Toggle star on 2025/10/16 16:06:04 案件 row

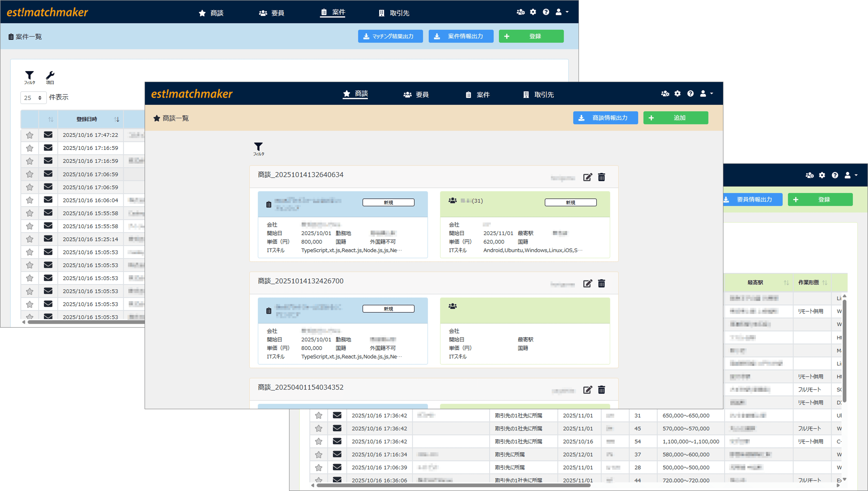coord(30,200)
